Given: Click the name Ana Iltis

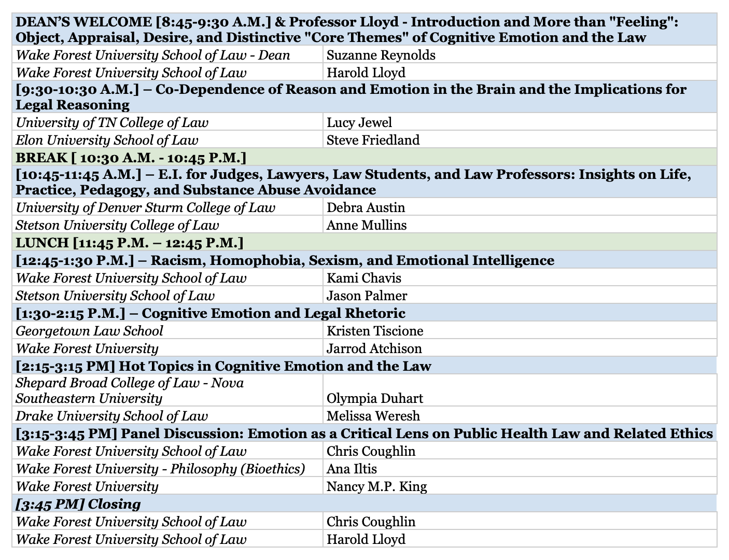Looking at the screenshot, I should click(352, 469).
